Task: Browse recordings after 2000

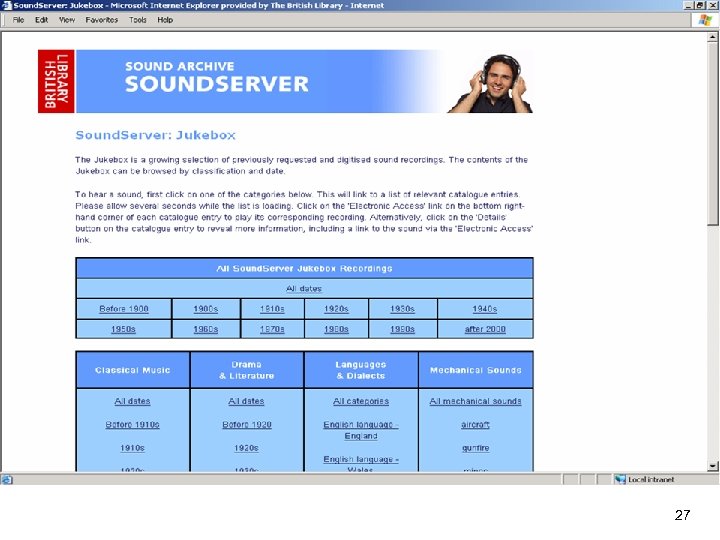Action: 485,329
